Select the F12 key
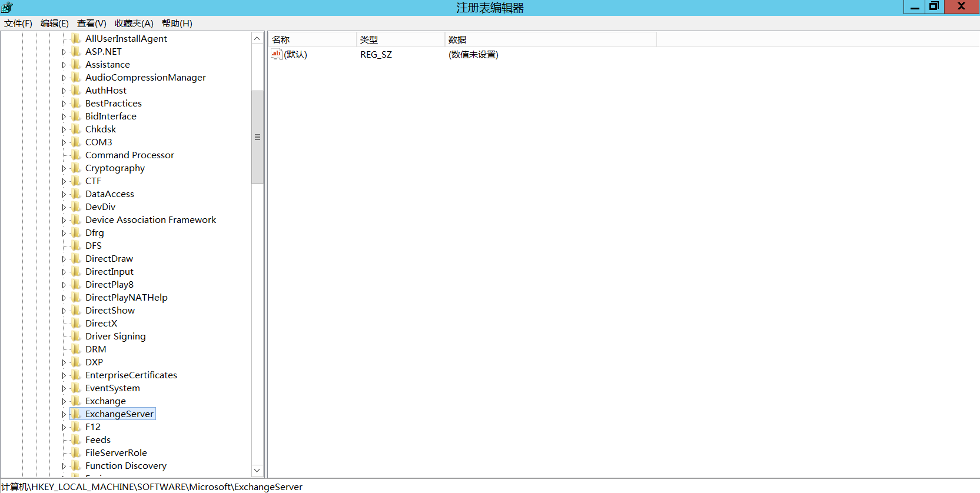This screenshot has width=980, height=493. pyautogui.click(x=93, y=427)
